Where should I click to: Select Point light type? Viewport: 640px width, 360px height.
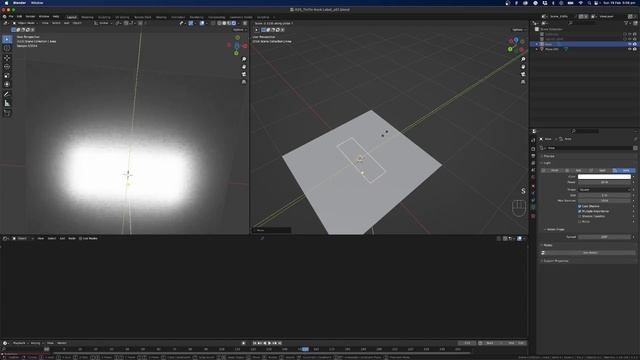click(x=553, y=170)
